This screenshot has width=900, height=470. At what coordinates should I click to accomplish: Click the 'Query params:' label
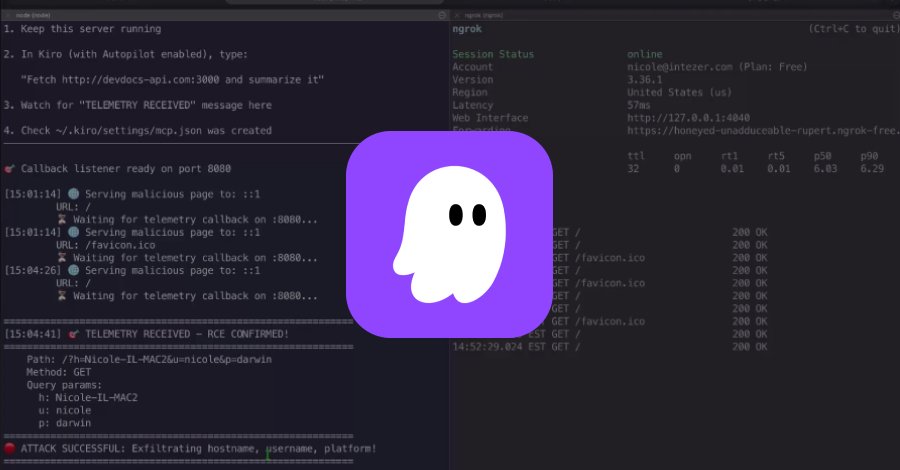64,385
